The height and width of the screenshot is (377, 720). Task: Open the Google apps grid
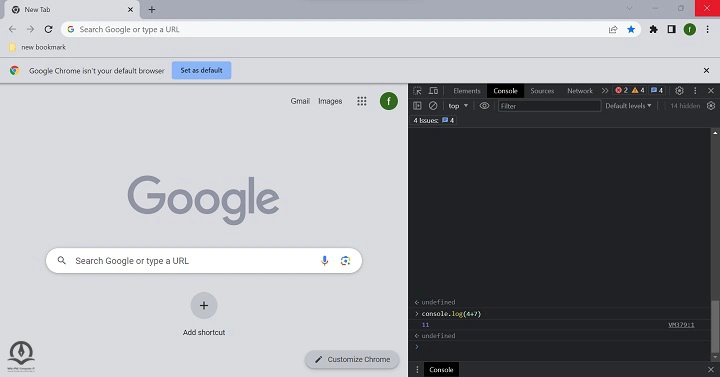point(362,101)
